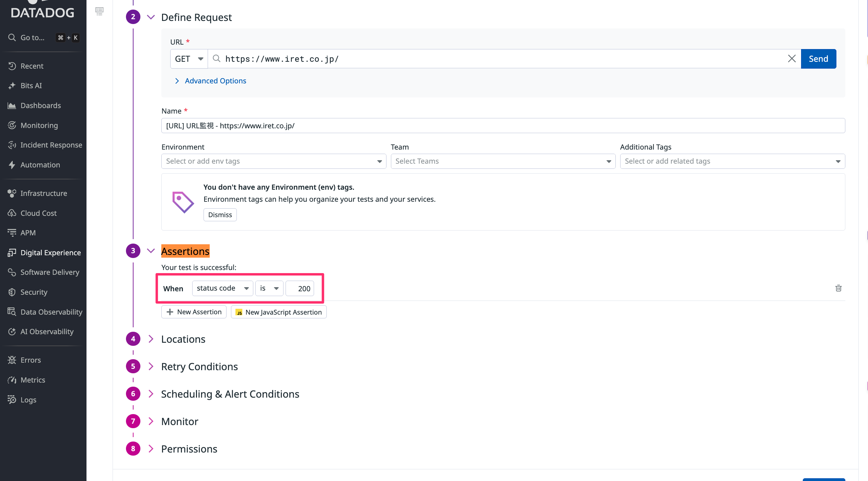This screenshot has width=868, height=481.
Task: Open the 'is' operator dropdown
Action: click(x=269, y=288)
